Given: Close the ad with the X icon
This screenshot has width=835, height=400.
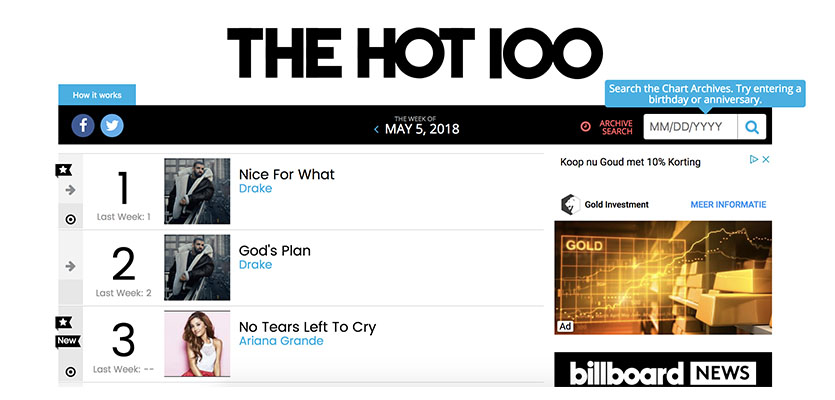Looking at the screenshot, I should pos(765,160).
